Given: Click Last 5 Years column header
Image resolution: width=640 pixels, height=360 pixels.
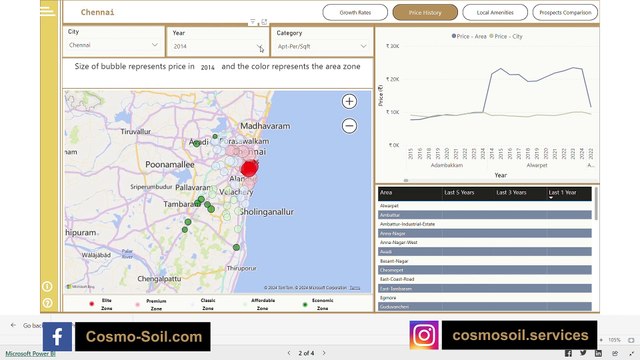Looking at the screenshot, I should coord(459,193).
